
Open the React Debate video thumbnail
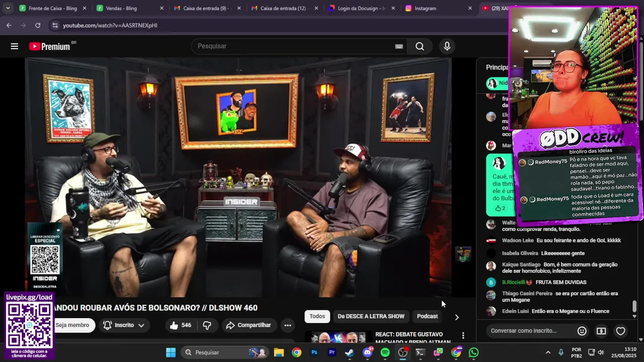coord(339,337)
